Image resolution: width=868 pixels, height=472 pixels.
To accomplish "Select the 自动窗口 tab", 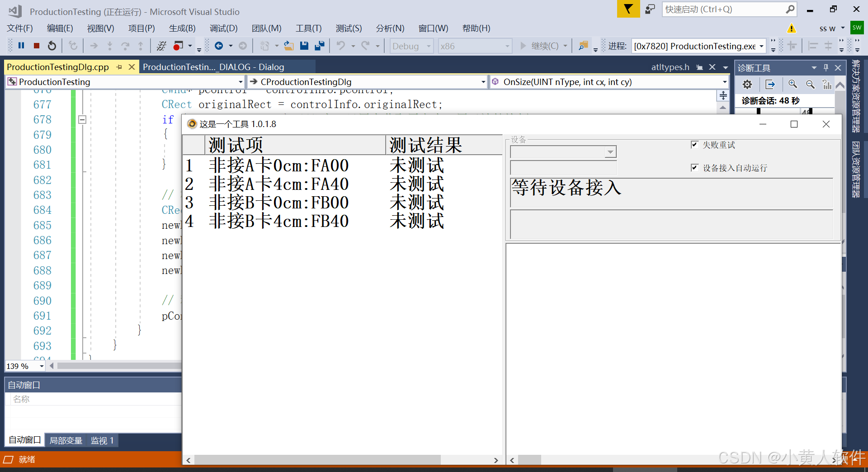I will coord(25,440).
